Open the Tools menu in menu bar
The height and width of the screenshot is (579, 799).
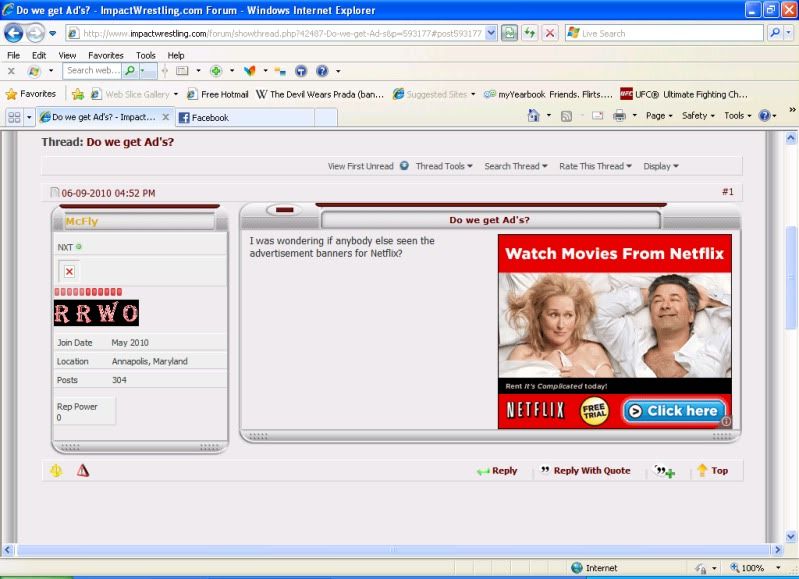click(x=146, y=55)
